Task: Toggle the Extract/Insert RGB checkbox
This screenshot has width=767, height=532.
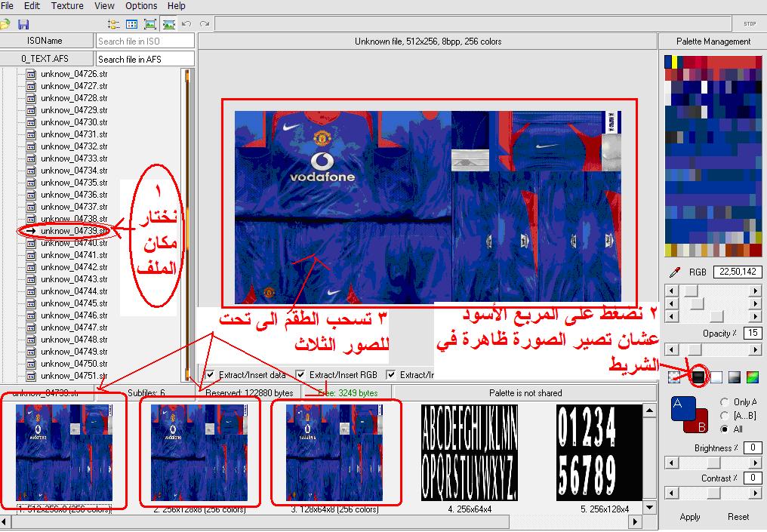Action: click(x=301, y=374)
